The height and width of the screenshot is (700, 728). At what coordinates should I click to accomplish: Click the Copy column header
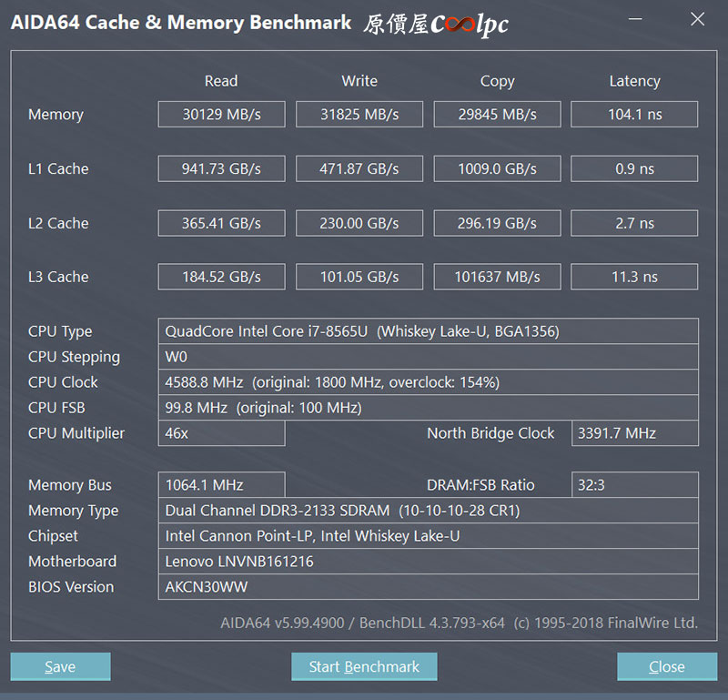pyautogui.click(x=497, y=82)
